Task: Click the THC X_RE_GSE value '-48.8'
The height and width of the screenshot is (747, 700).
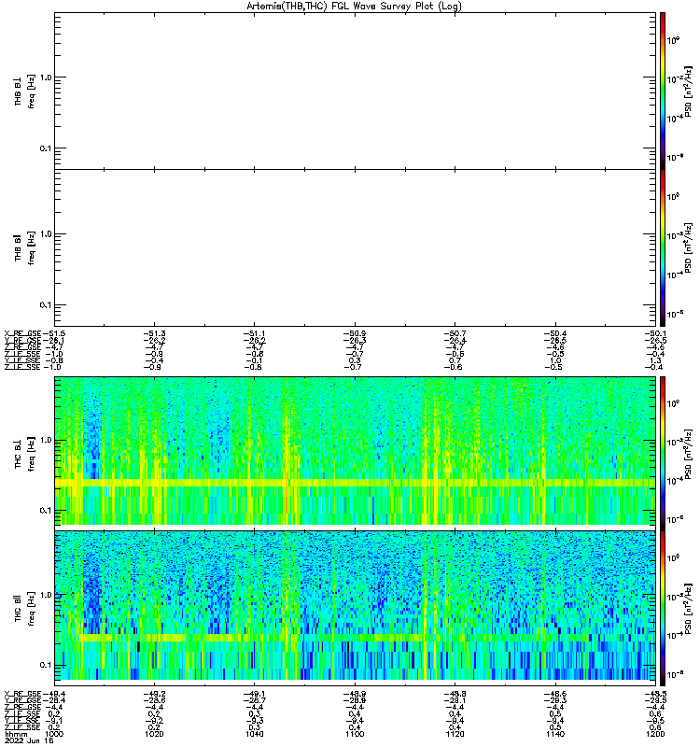Action: click(x=455, y=694)
